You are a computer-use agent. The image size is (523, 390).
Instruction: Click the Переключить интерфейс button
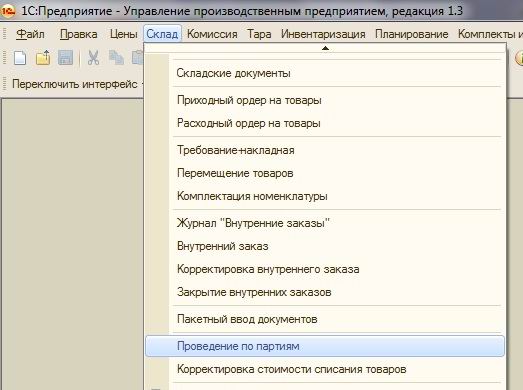[75, 84]
